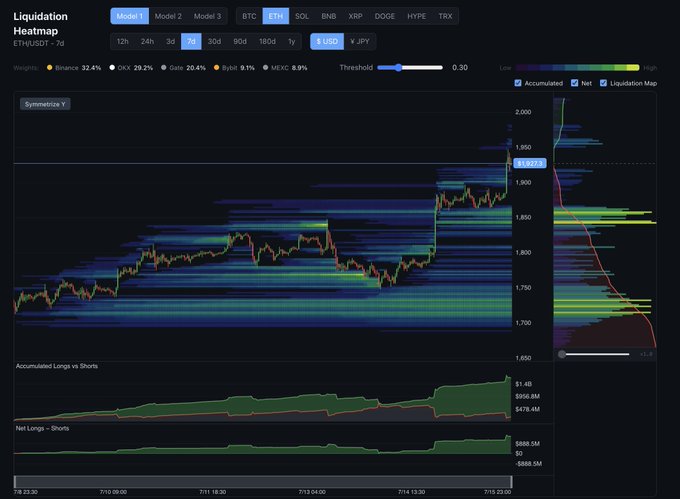This screenshot has height=499, width=680.
Task: Click the $888.5M net axis label
Action: pyautogui.click(x=527, y=444)
